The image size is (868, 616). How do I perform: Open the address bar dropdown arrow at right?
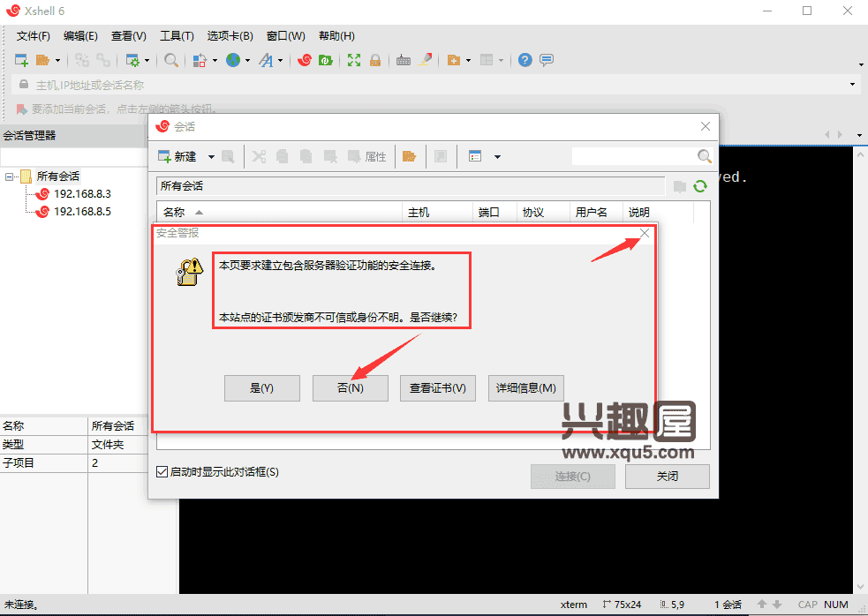click(x=852, y=85)
